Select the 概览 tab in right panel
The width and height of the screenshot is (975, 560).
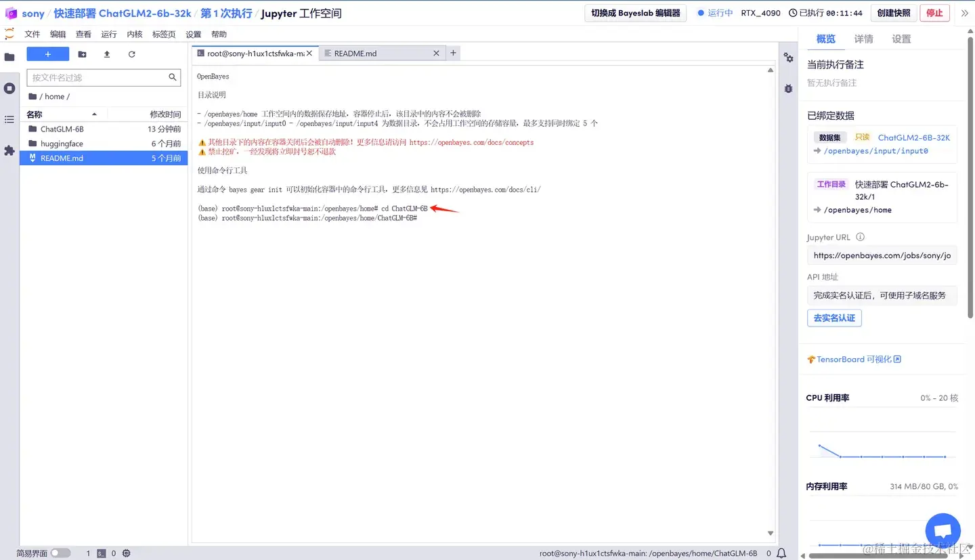point(826,39)
